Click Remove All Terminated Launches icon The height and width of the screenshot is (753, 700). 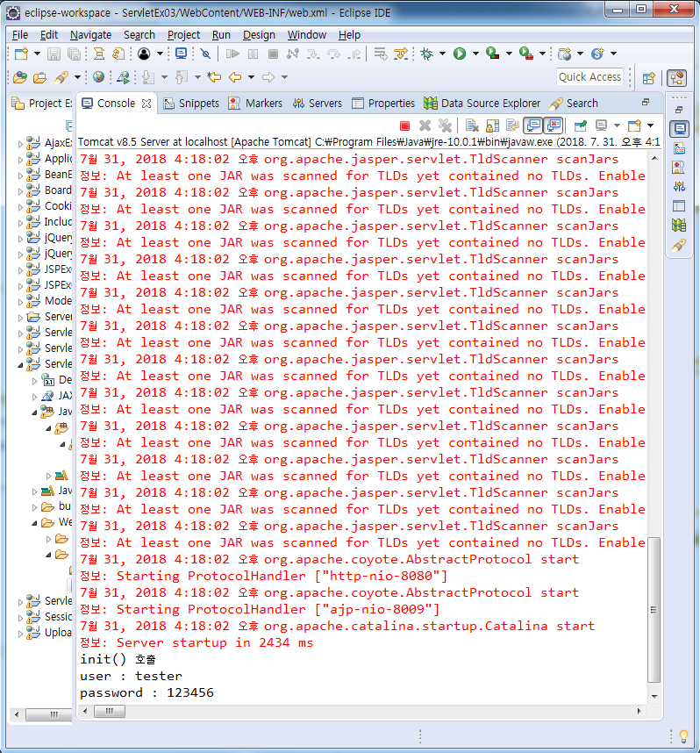445,125
